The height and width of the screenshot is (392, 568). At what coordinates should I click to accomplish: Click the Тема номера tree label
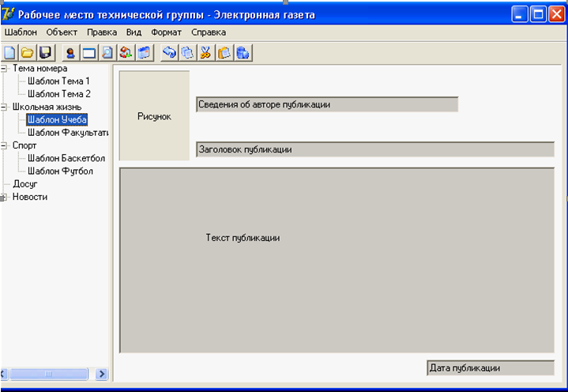(39, 68)
